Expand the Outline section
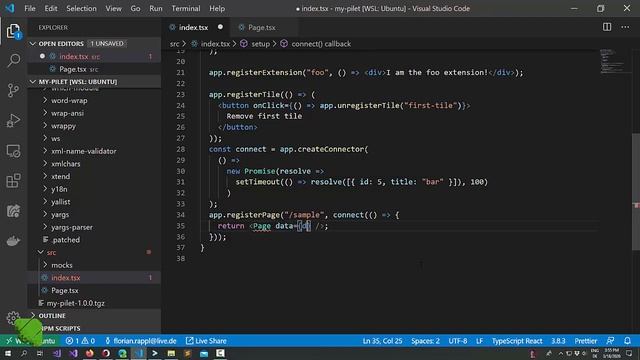This screenshot has height=360, width=640. pyautogui.click(x=52, y=316)
